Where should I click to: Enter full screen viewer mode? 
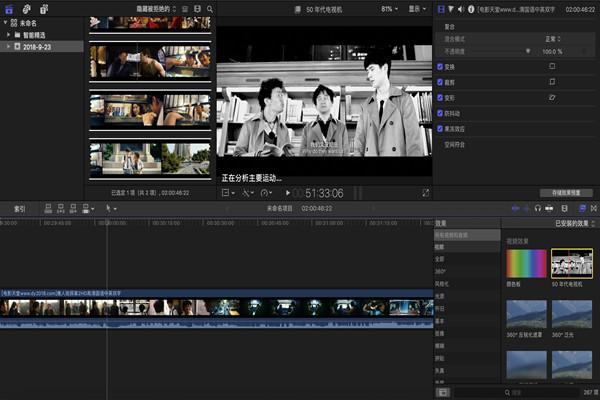click(x=426, y=193)
